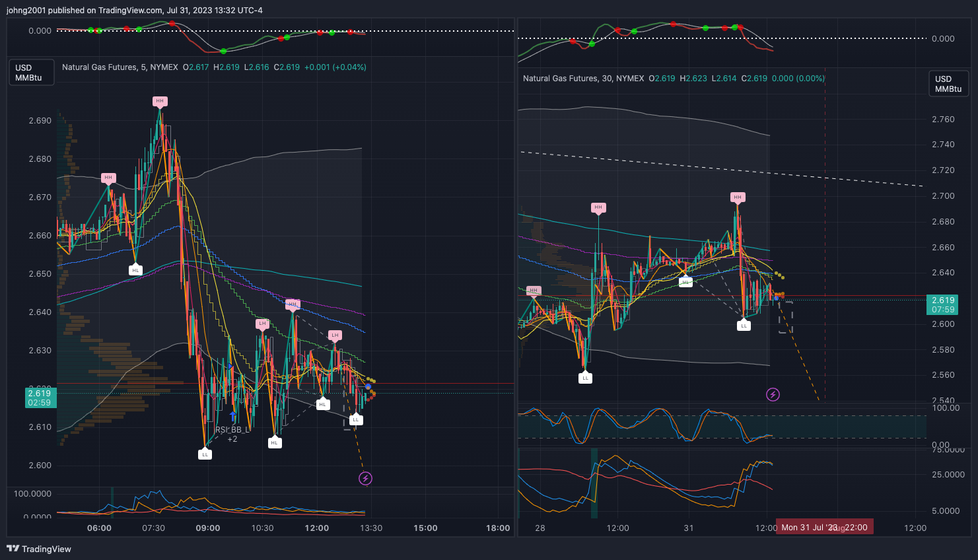Click the 2.740 price axis value
This screenshot has height=560, width=978.
pos(943,145)
